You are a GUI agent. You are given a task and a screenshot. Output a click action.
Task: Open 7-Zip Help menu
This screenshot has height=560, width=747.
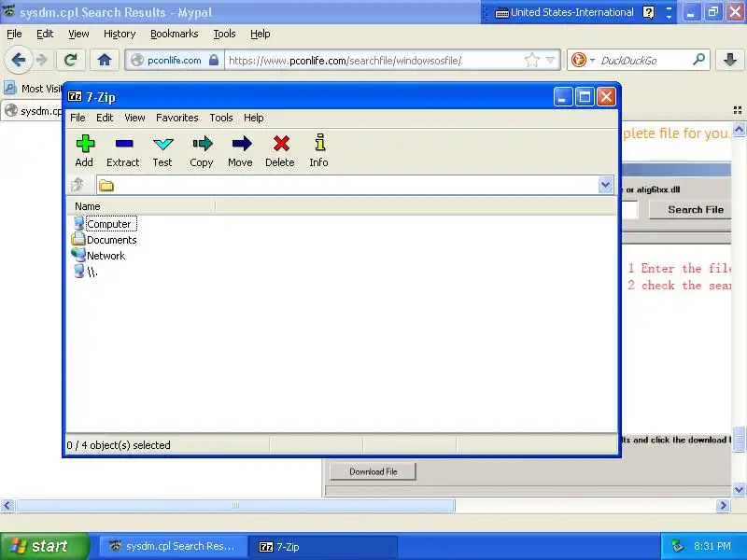coord(253,118)
